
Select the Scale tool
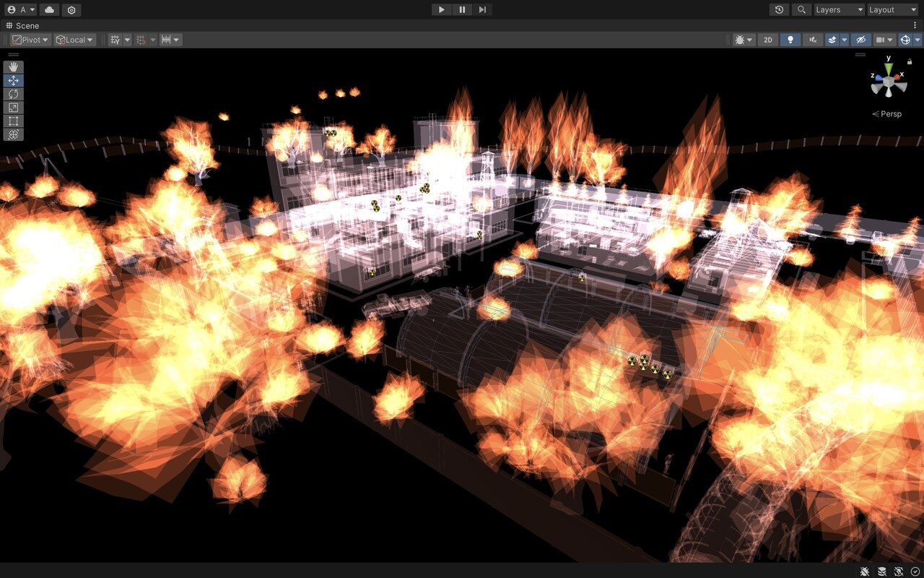[14, 108]
